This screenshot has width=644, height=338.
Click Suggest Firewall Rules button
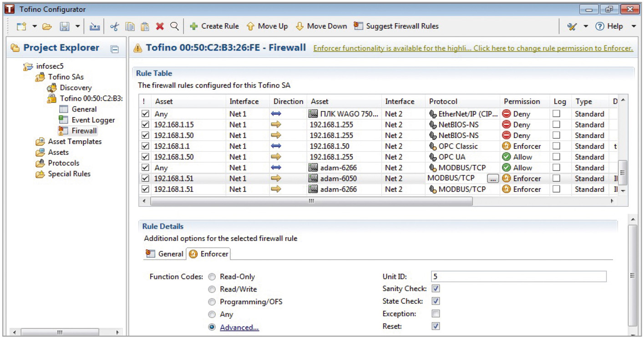click(396, 26)
